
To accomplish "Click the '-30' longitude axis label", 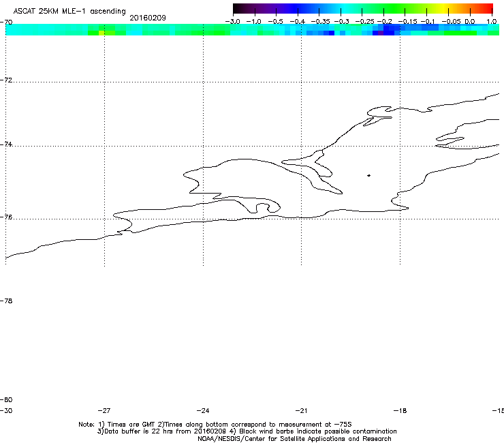I will click(x=6, y=410).
